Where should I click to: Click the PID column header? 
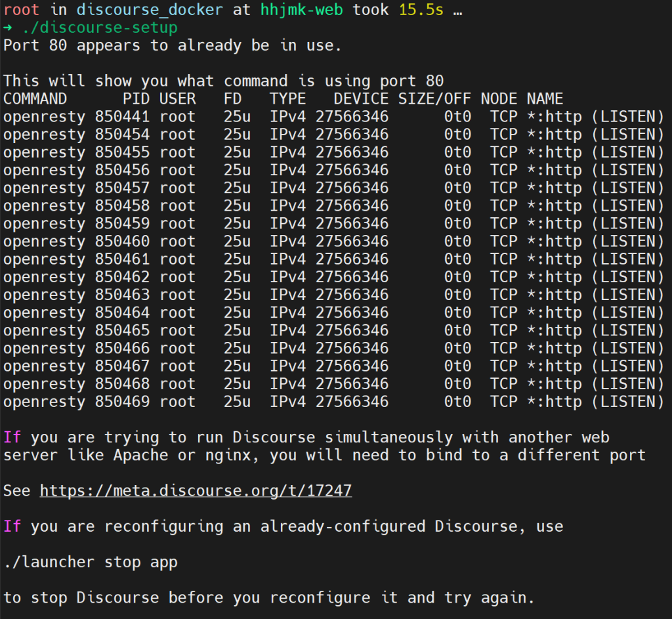pyautogui.click(x=136, y=98)
